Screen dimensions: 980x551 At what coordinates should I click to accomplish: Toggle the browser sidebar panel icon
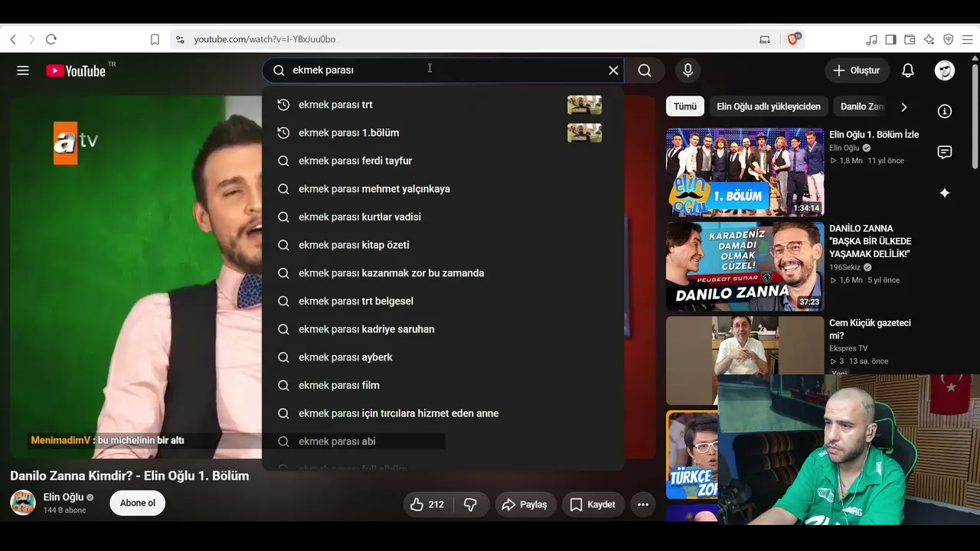click(x=891, y=39)
